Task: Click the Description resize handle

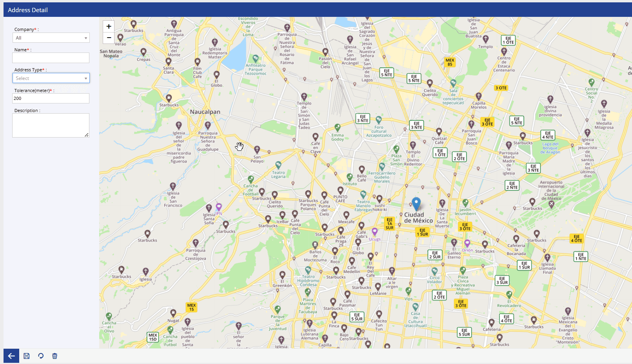Action: click(x=87, y=135)
